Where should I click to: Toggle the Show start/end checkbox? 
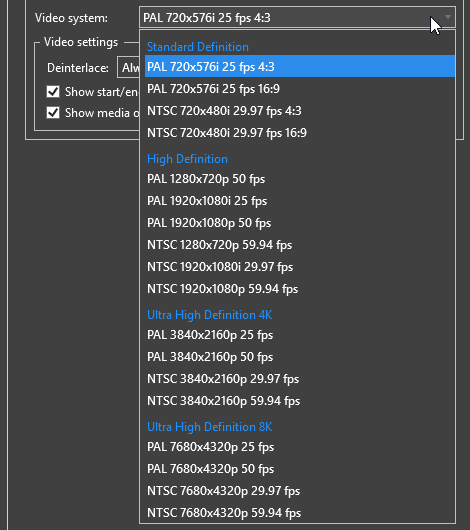pos(53,92)
